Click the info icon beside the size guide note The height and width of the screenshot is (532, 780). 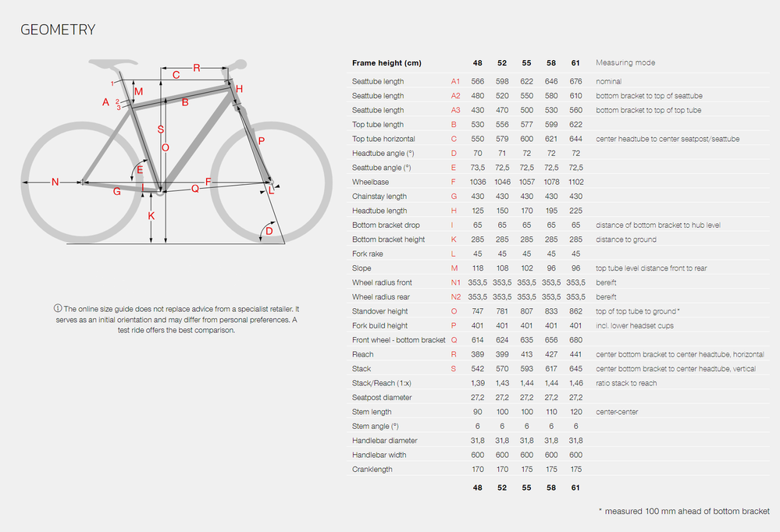[57, 310]
